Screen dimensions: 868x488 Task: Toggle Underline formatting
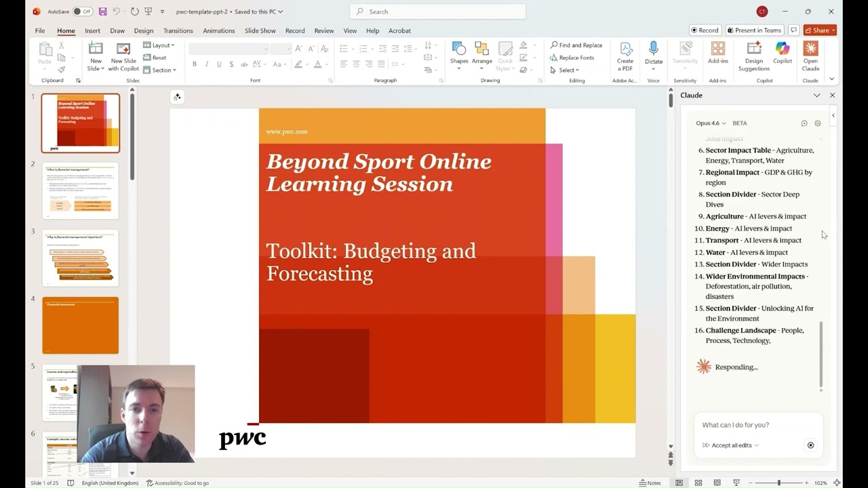pos(219,64)
